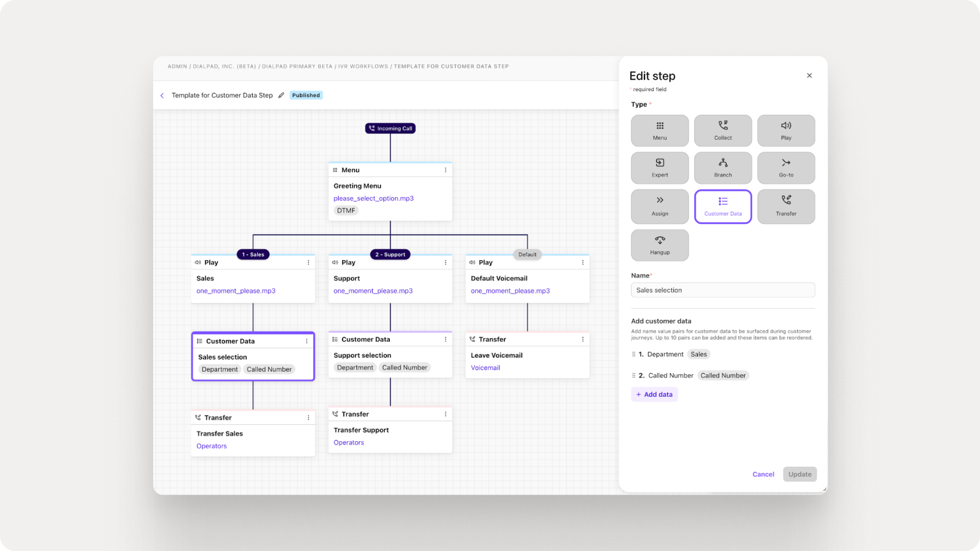
Task: Click the Add data link
Action: click(x=655, y=394)
